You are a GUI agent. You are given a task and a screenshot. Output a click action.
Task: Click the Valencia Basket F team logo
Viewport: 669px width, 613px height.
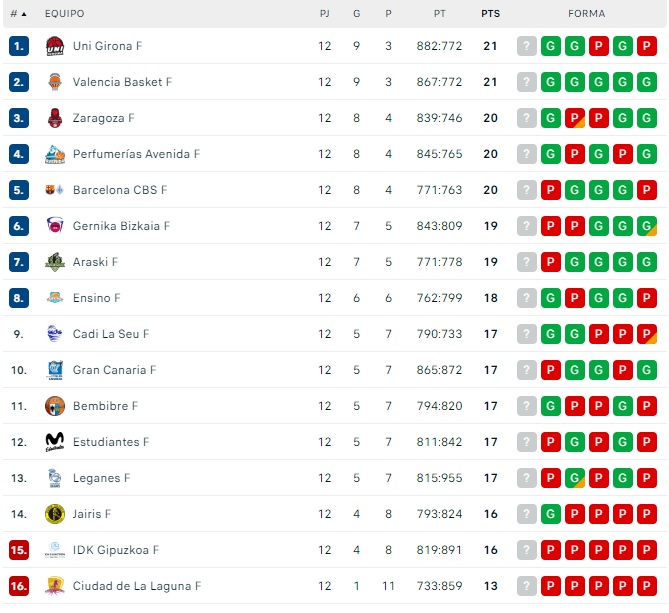(x=55, y=82)
